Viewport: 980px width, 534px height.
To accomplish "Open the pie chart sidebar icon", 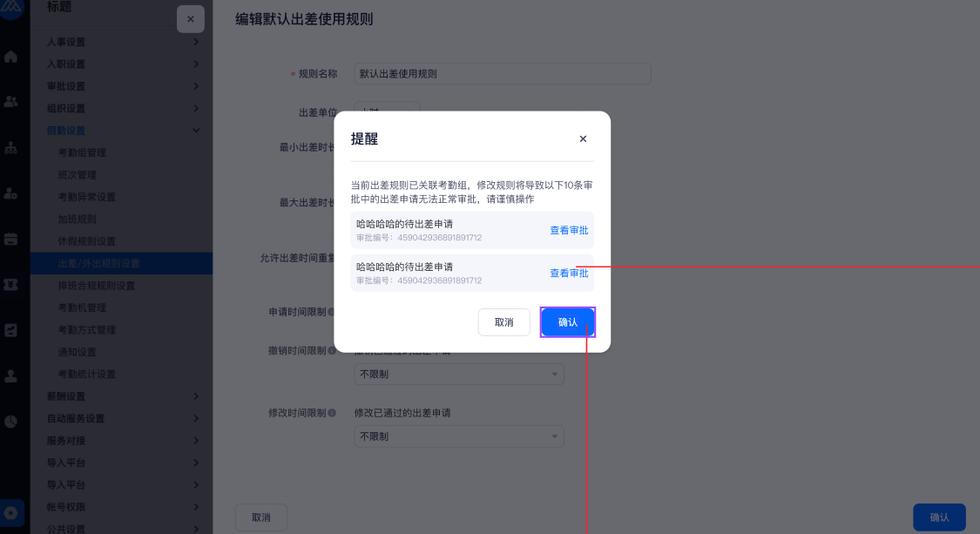I will (10, 422).
